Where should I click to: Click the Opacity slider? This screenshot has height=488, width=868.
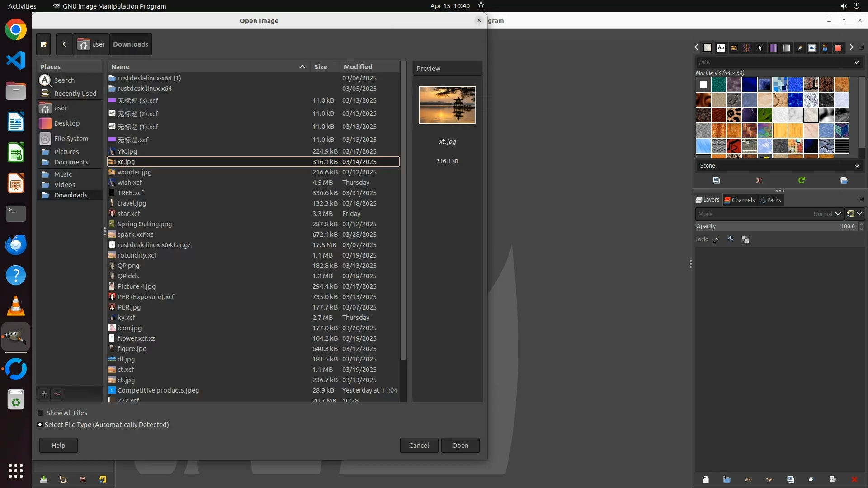click(x=775, y=226)
